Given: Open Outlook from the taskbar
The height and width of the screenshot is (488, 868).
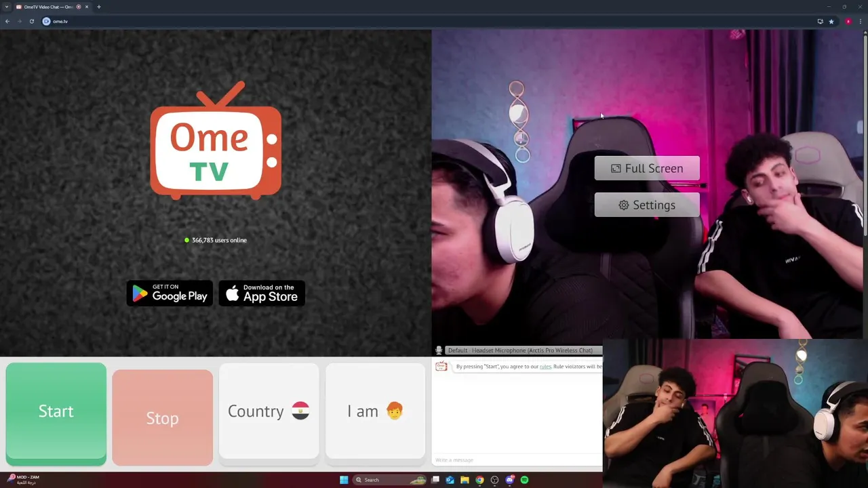Looking at the screenshot, I should [450, 480].
